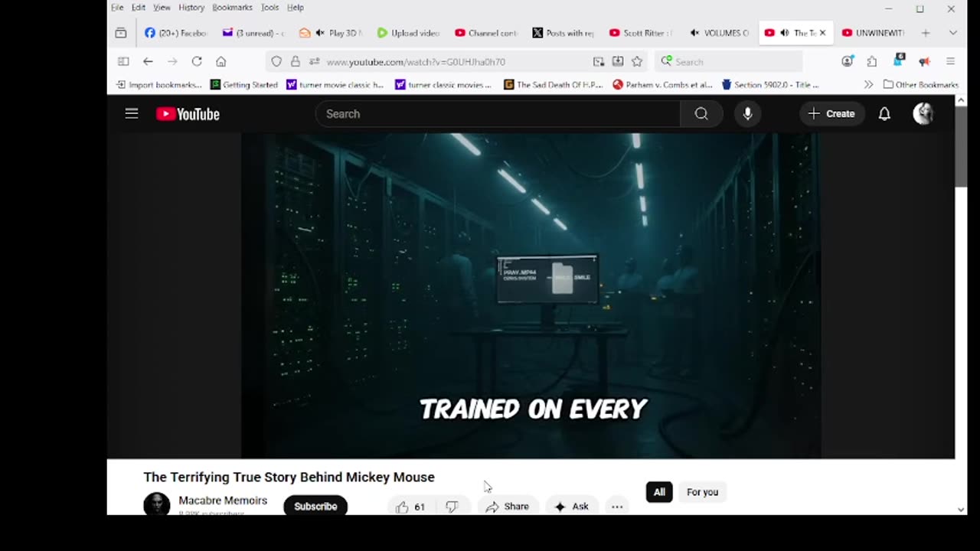The height and width of the screenshot is (551, 980).
Task: Open the YouTube account avatar menu
Action: click(x=923, y=114)
